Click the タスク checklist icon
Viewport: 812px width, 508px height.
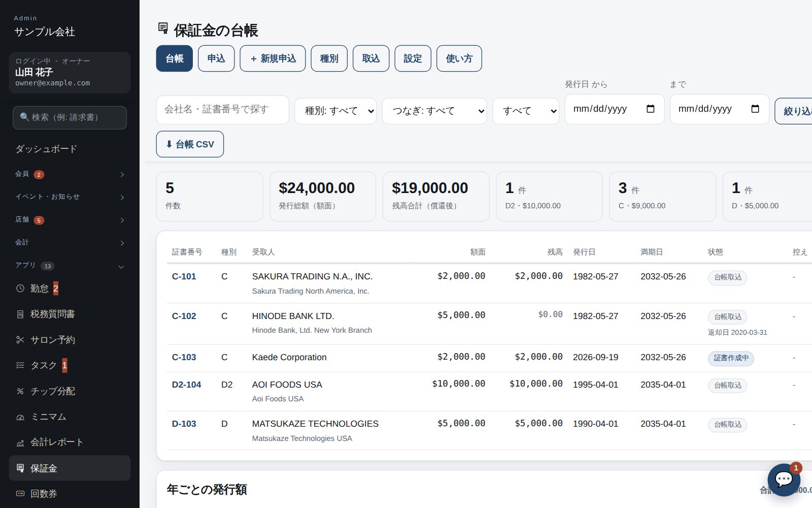(20, 365)
